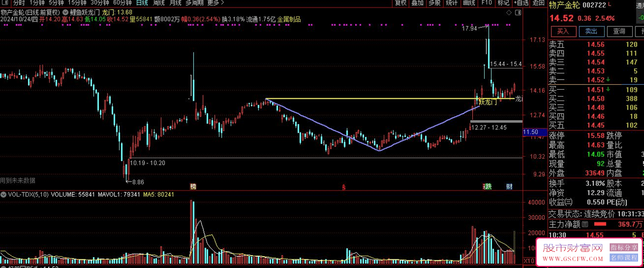Click the 多股 multi-stock button
The image size is (644, 268).
point(435,3)
